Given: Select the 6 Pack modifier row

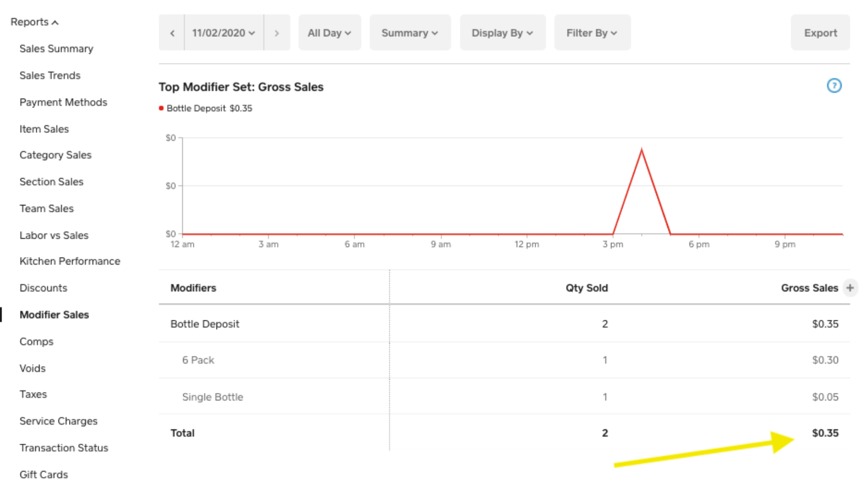Looking at the screenshot, I should point(198,360).
